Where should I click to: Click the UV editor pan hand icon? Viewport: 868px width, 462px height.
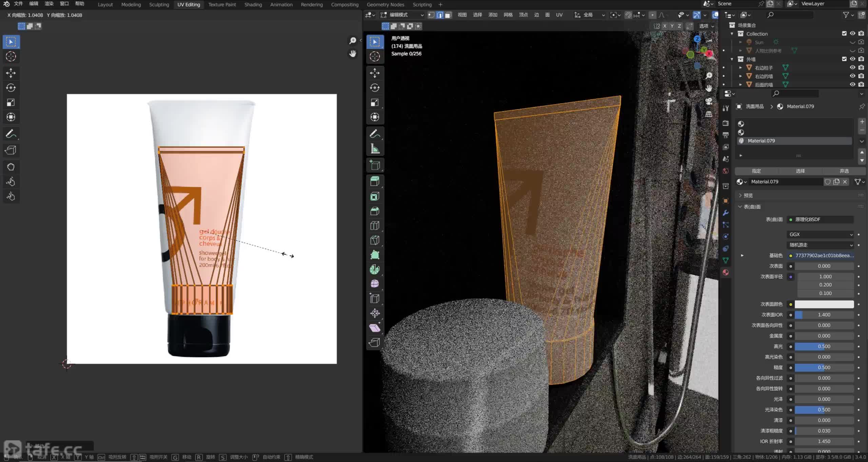[353, 54]
